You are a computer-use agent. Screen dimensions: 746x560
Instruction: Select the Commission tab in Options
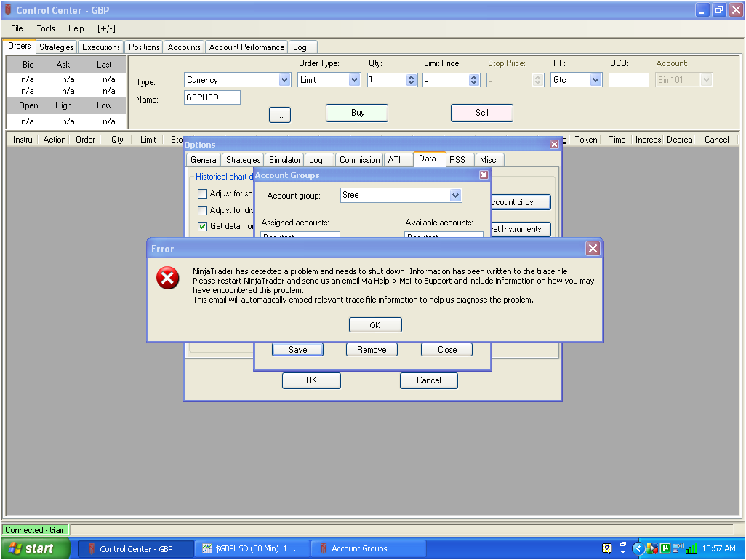pyautogui.click(x=360, y=160)
